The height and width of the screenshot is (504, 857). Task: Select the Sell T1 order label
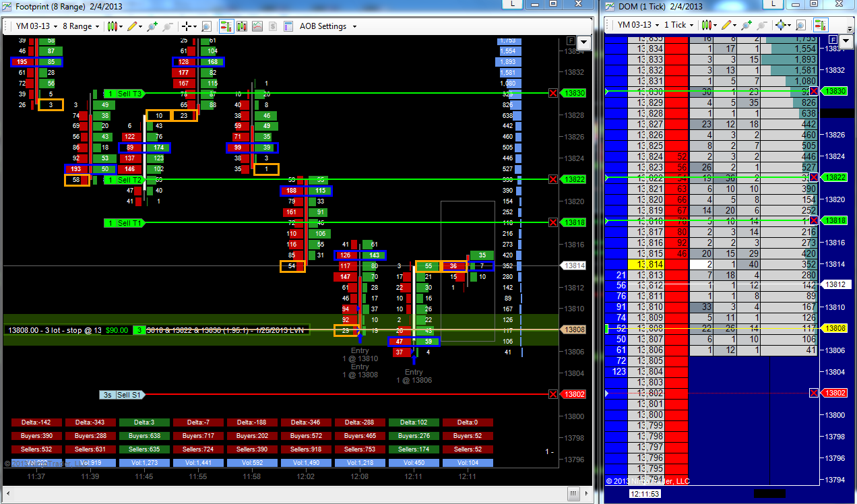tap(124, 223)
